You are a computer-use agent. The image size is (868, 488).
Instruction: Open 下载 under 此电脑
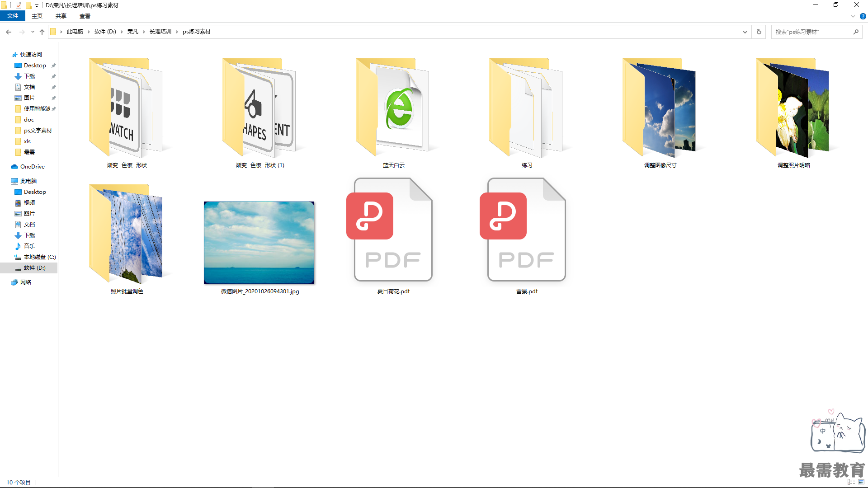29,235
